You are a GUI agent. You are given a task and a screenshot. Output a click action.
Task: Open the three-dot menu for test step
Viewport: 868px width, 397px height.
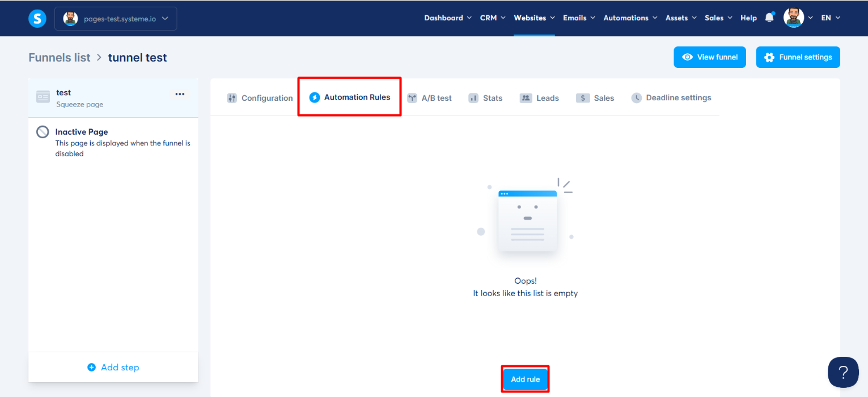tap(180, 94)
